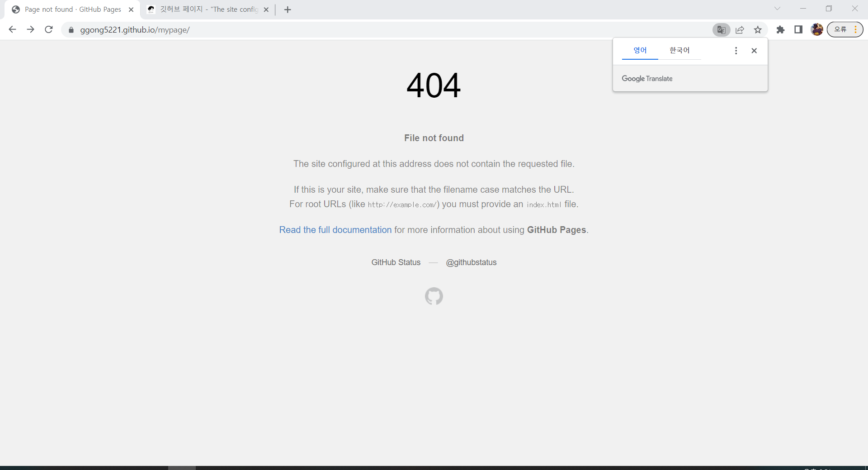Select the 영어 tab in Translate popup

(x=640, y=50)
